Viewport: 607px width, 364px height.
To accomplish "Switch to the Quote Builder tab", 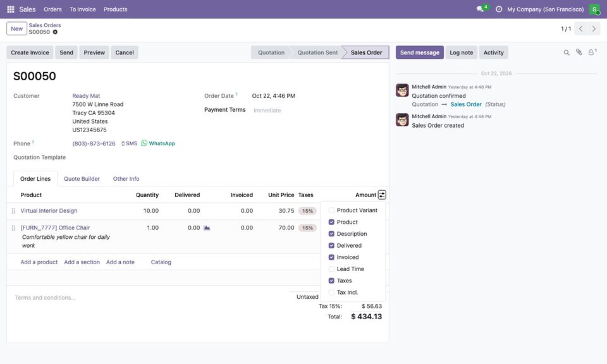I will click(82, 179).
